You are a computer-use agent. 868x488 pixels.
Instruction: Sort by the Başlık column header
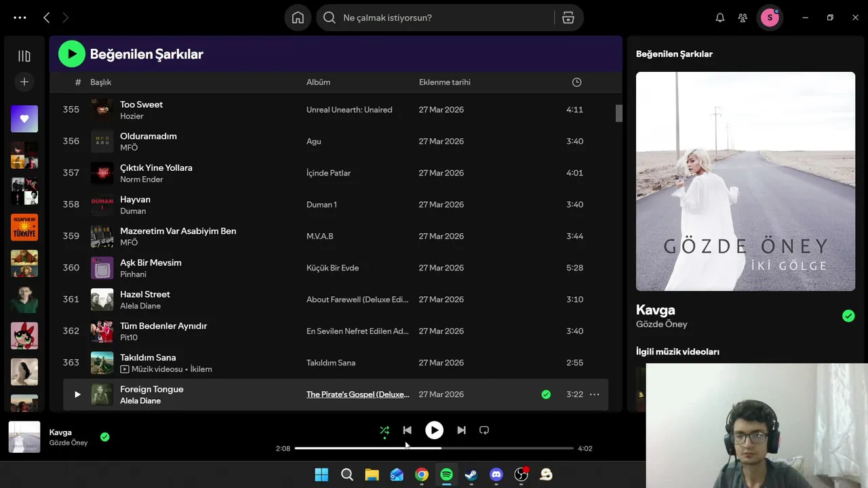point(100,82)
